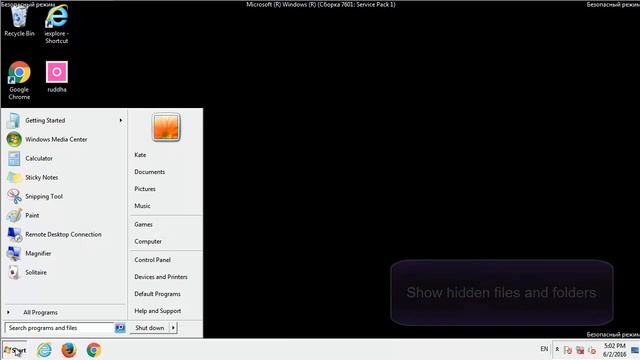Expand All Programs list
Viewport: 640px width, 360px height.
click(x=40, y=312)
